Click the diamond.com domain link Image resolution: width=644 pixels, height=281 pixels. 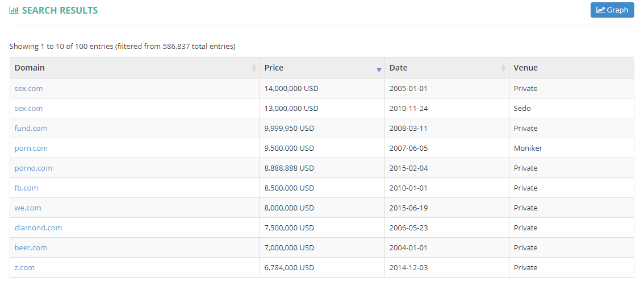[38, 228]
